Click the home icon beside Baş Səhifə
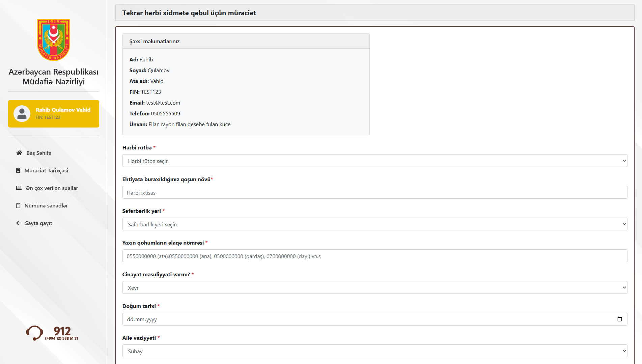 (x=19, y=153)
